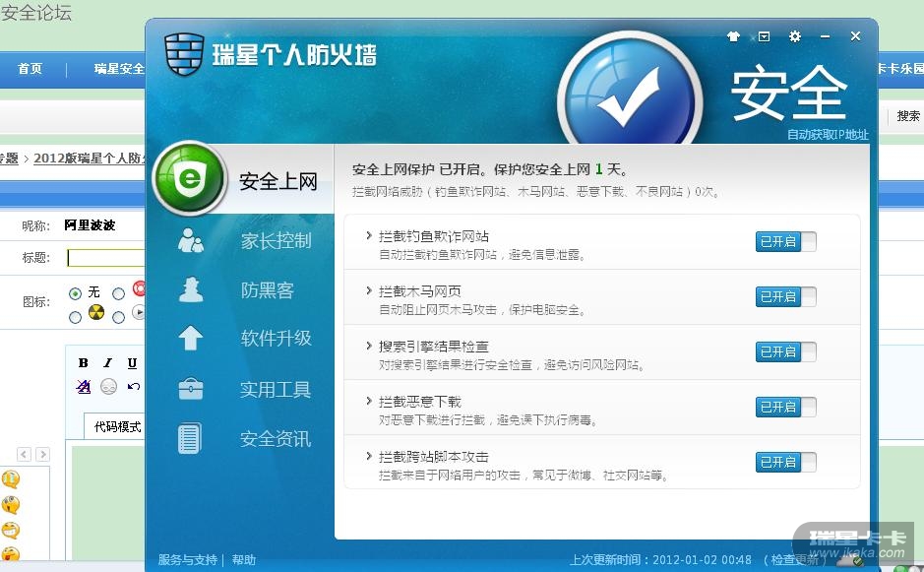The width and height of the screenshot is (924, 572).
Task: Switch to 实用工具 section
Action: 276,389
